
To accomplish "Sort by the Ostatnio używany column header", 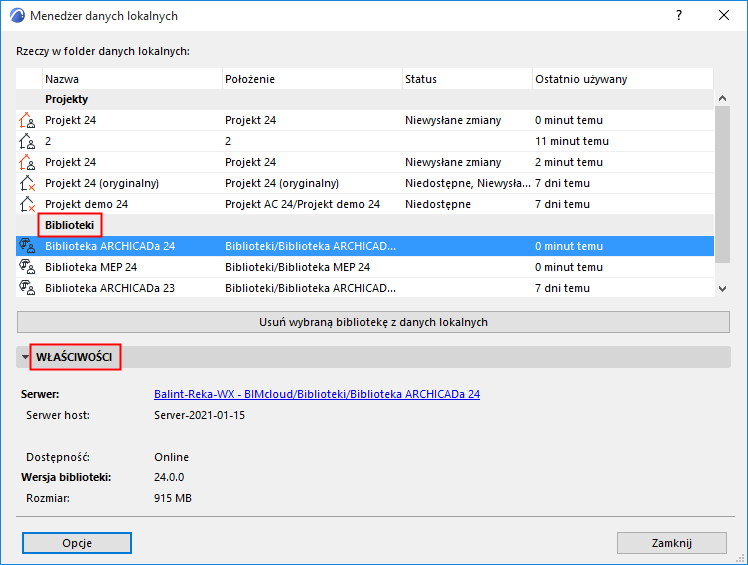I will coord(623,79).
